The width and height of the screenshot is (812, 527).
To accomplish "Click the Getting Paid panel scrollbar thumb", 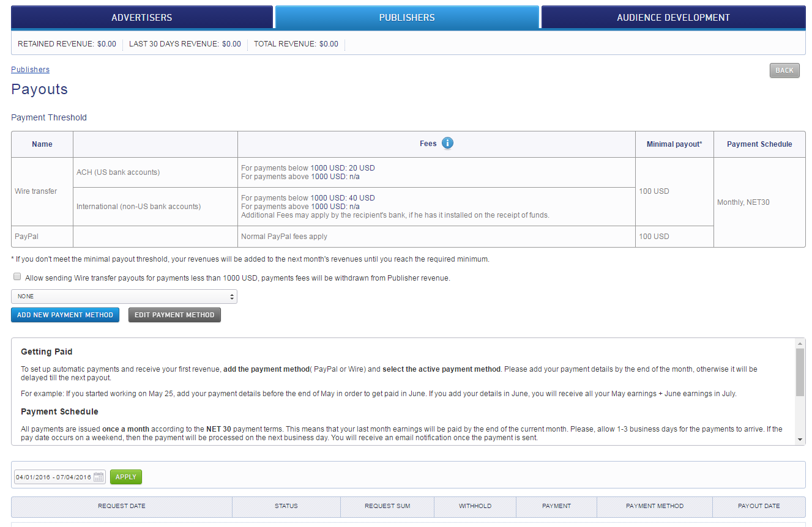I will coord(800,372).
